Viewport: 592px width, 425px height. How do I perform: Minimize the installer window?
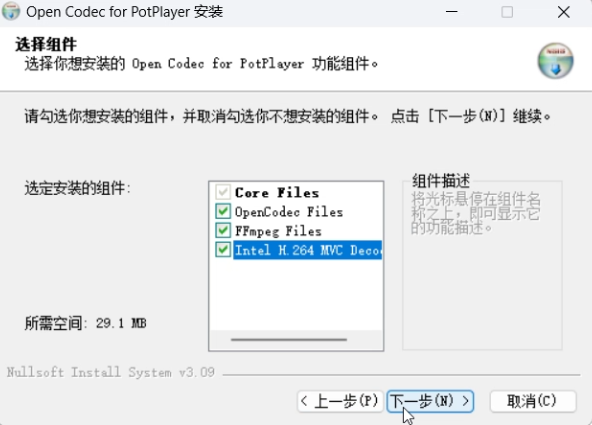pyautogui.click(x=452, y=12)
